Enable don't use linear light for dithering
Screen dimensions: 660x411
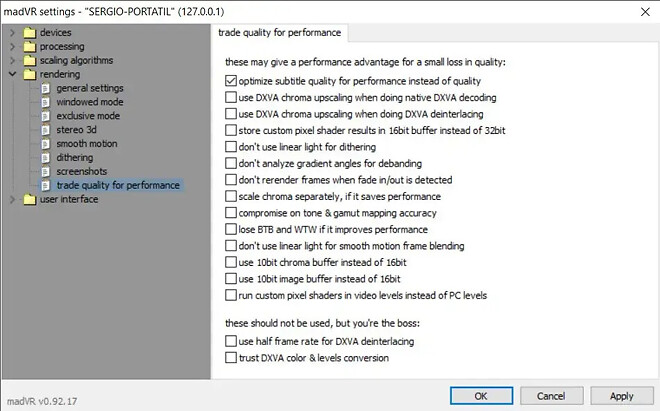[x=232, y=147]
